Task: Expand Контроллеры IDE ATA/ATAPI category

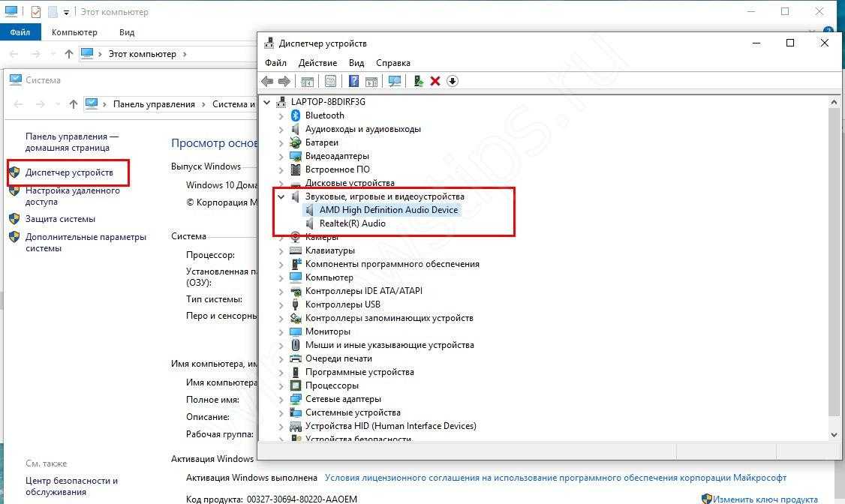Action: pos(281,291)
